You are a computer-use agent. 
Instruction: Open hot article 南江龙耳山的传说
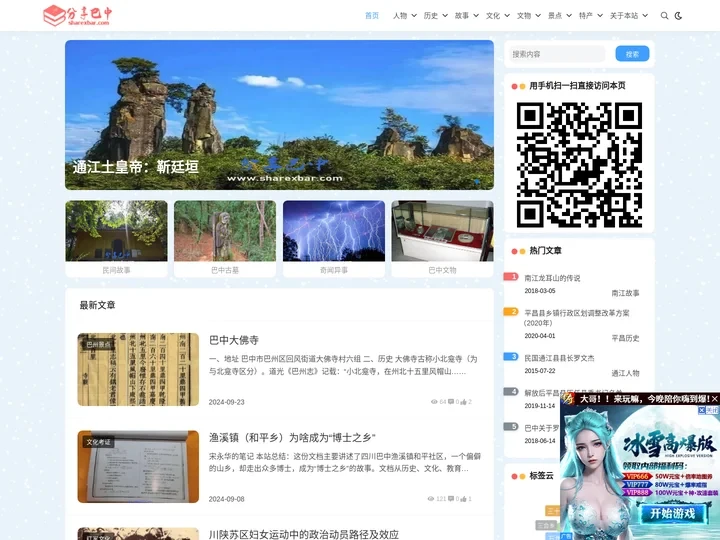click(552, 278)
